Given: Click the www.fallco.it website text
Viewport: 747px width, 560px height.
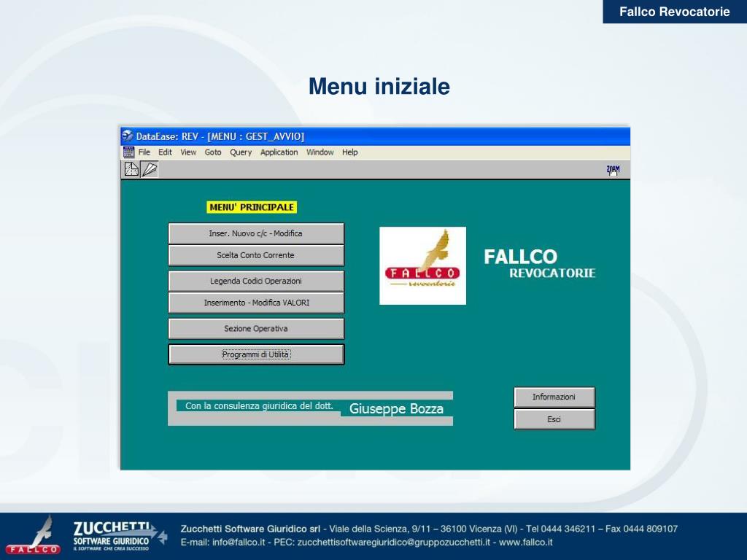Looking at the screenshot, I should pyautogui.click(x=526, y=542).
